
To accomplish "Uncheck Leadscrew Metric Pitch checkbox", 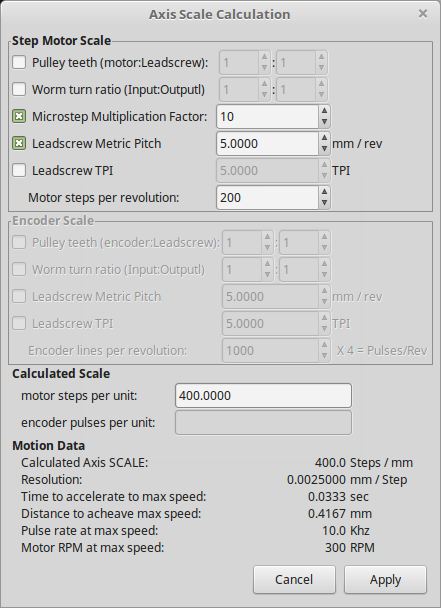I will [x=19, y=143].
